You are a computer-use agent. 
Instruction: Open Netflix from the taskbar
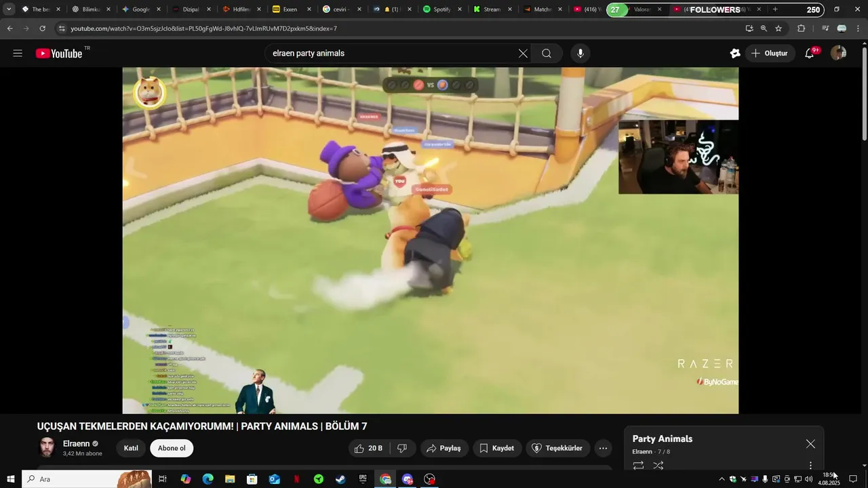(x=296, y=479)
